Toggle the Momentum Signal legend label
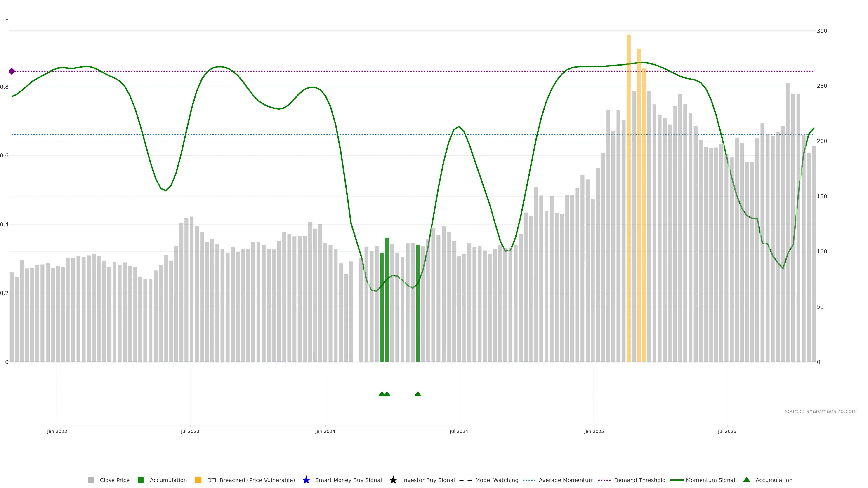 (710, 480)
